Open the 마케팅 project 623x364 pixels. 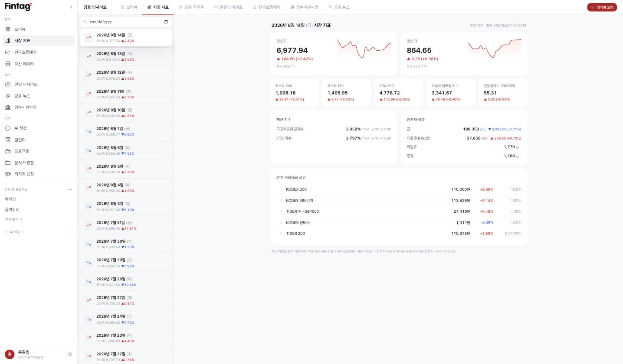10,199
